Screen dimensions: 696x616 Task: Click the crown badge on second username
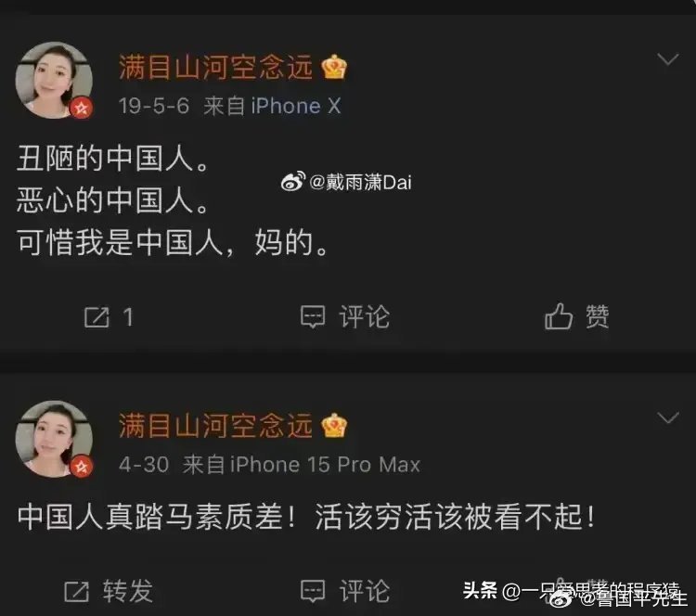click(334, 426)
